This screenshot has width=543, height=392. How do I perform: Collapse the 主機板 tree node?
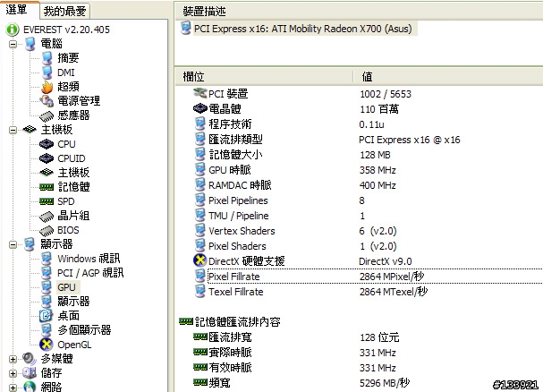pyautogui.click(x=13, y=130)
